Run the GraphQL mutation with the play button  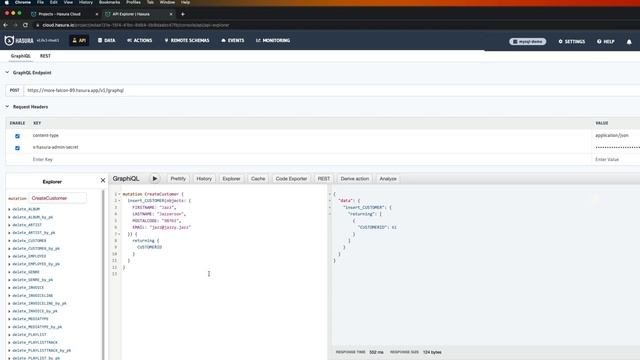pos(155,178)
